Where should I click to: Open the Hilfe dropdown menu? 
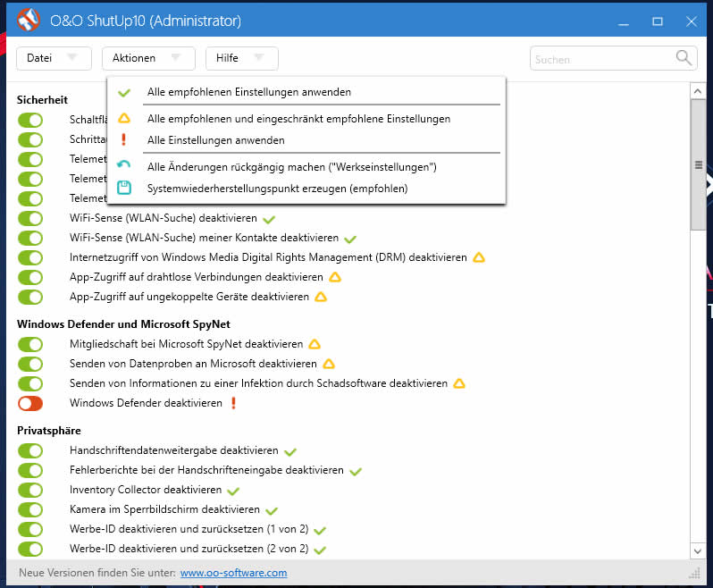[x=241, y=58]
